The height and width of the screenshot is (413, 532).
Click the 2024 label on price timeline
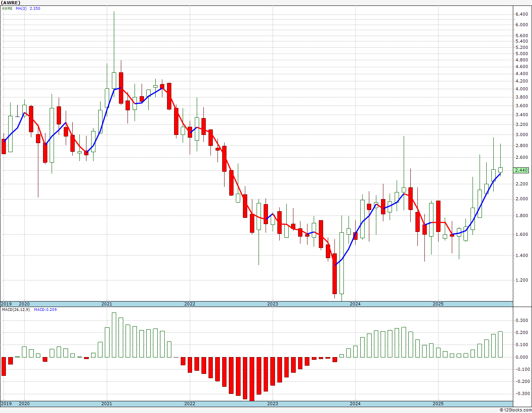coord(355,304)
